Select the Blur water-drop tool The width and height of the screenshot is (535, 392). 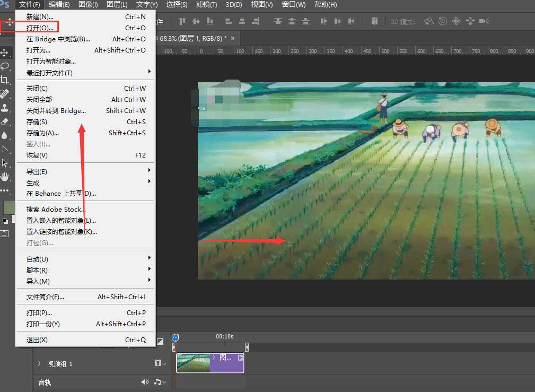click(x=4, y=136)
